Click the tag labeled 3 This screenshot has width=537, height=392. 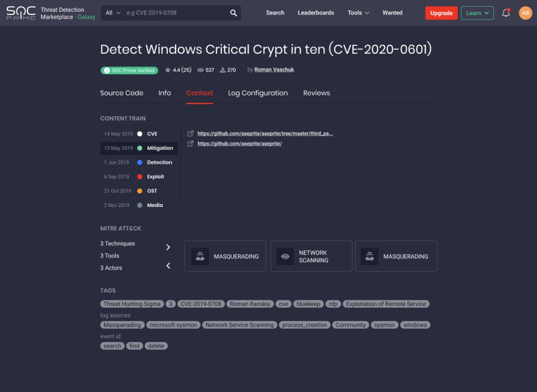[171, 304]
